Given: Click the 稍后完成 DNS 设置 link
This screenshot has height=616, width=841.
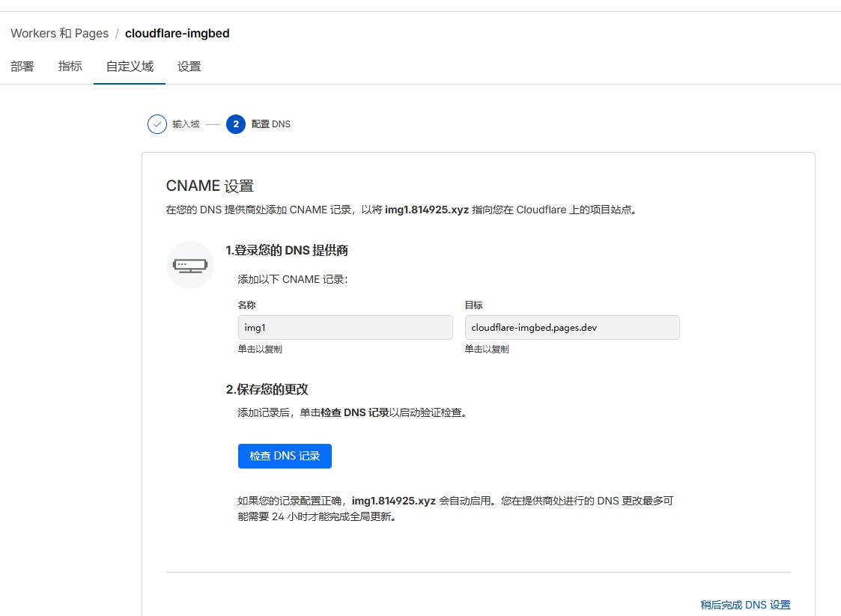Looking at the screenshot, I should click(x=745, y=605).
